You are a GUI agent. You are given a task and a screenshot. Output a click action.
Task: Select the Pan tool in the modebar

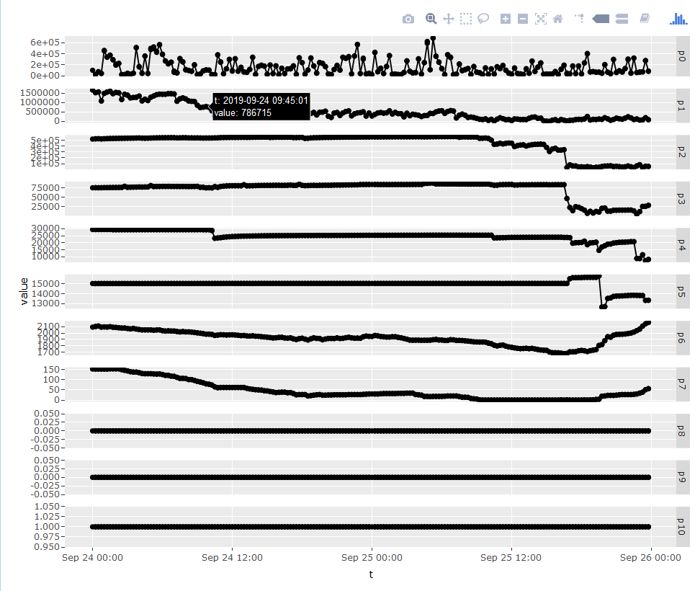[x=448, y=19]
